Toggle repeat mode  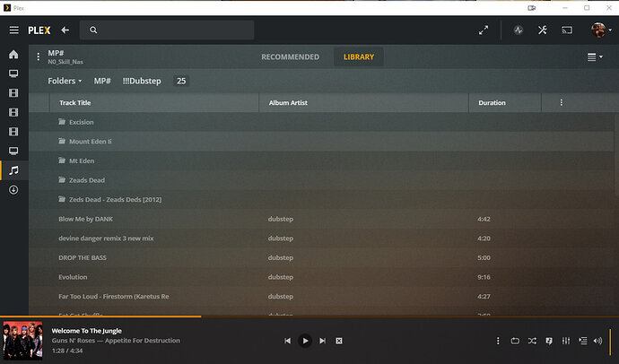tap(515, 341)
